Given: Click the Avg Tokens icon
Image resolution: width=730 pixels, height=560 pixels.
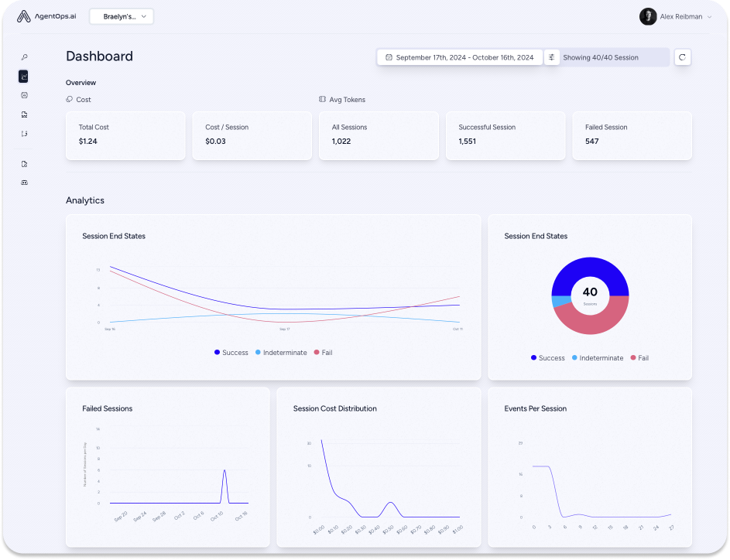Looking at the screenshot, I should (x=322, y=99).
